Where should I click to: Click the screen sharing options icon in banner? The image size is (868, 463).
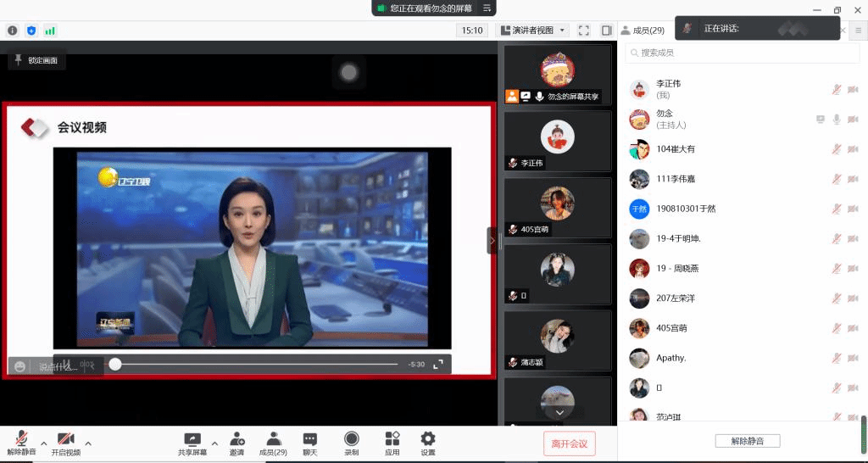click(487, 8)
